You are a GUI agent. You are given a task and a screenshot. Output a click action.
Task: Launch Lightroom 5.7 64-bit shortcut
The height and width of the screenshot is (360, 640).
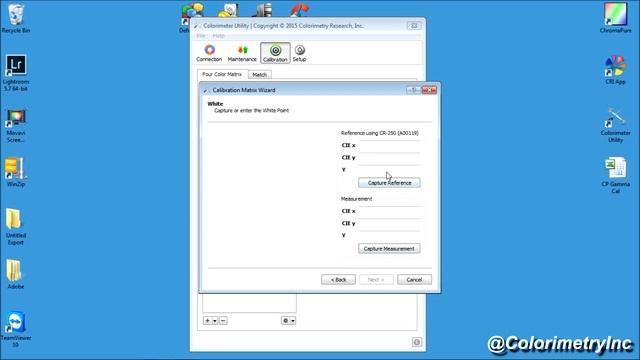[x=16, y=73]
